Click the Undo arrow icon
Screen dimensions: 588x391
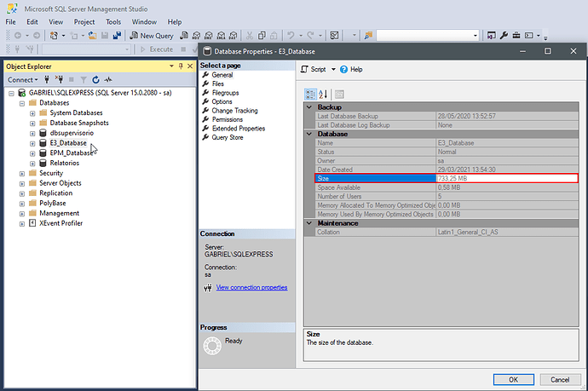pyautogui.click(x=291, y=36)
